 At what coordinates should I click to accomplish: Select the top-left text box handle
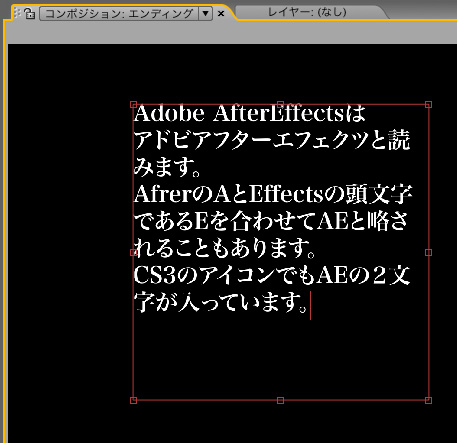pyautogui.click(x=133, y=105)
